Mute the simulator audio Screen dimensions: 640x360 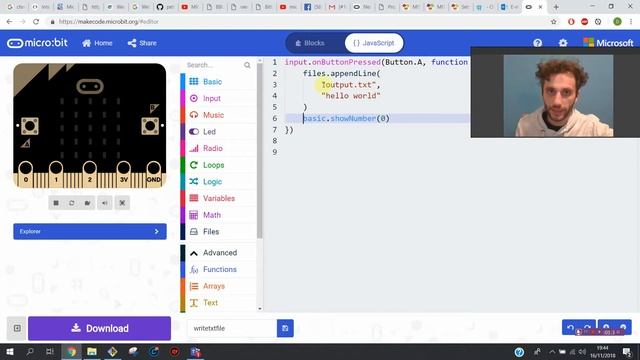pos(105,203)
